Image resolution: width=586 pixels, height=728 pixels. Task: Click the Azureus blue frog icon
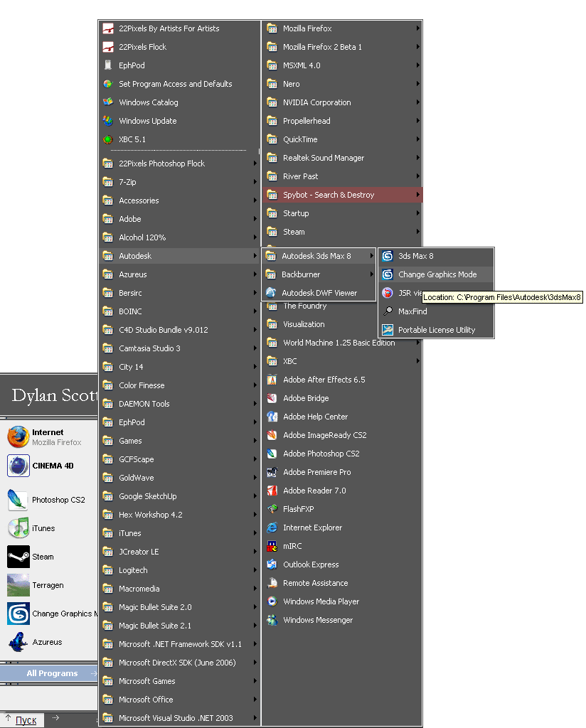pyautogui.click(x=18, y=642)
